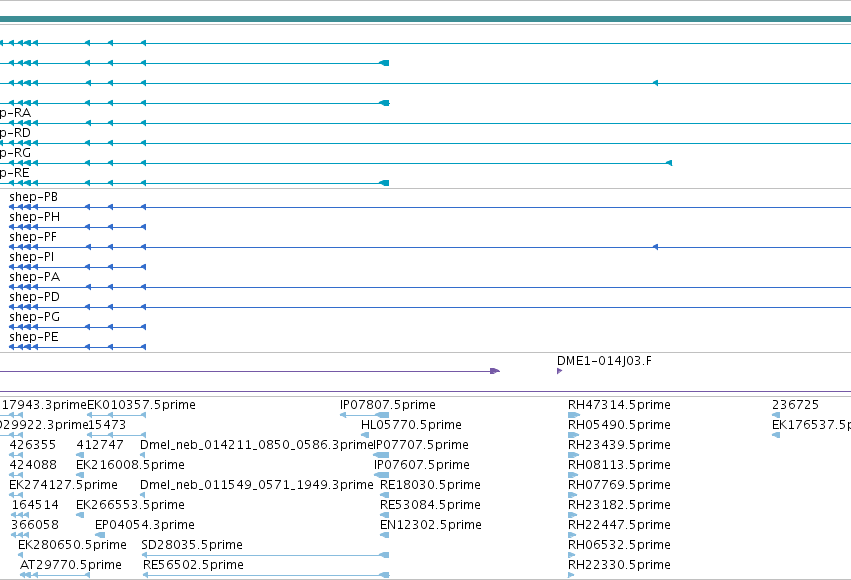This screenshot has height=580, width=851.
Task: Click EST EK216008.5prime
Action: 130,465
